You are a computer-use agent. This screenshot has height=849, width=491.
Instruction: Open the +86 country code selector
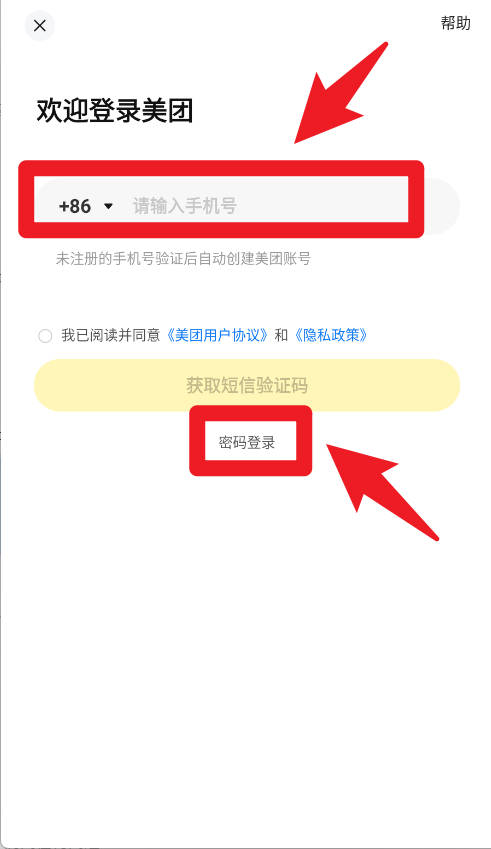86,206
